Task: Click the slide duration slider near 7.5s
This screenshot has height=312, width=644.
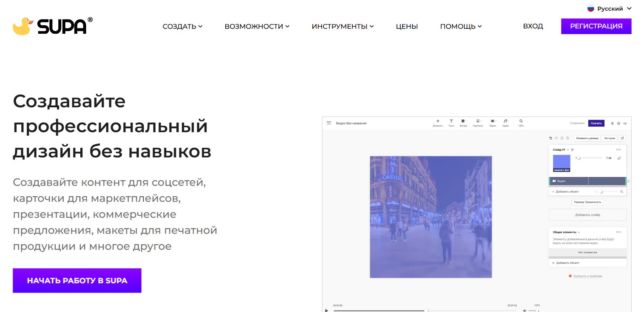Action: coord(589,158)
